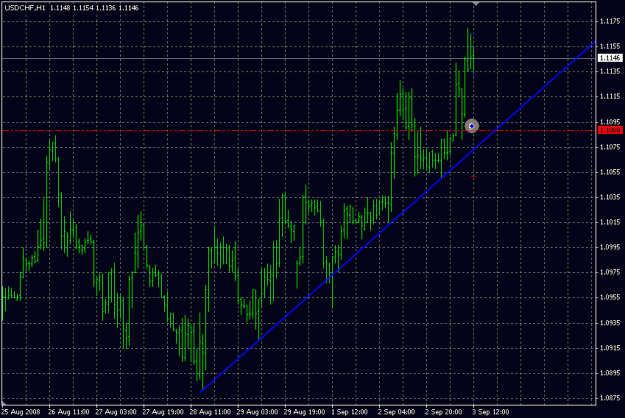
Task: Select the blue ascending trendline
Action: click(398, 217)
